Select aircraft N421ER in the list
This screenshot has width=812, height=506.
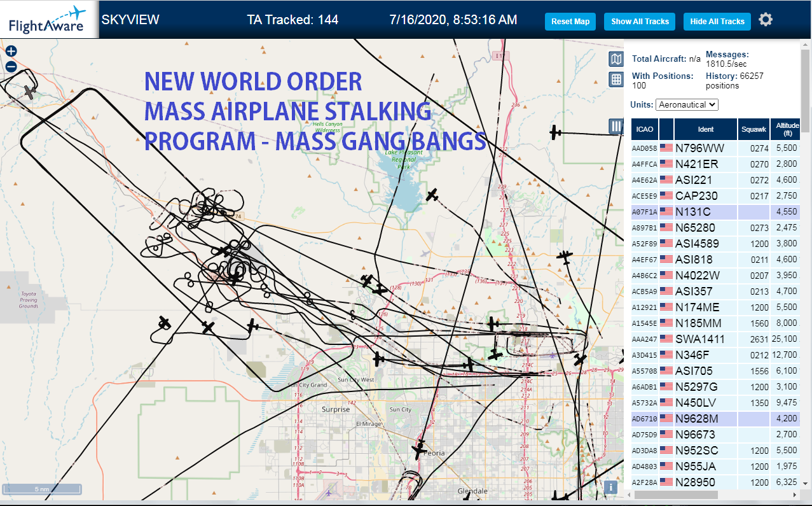(715, 164)
